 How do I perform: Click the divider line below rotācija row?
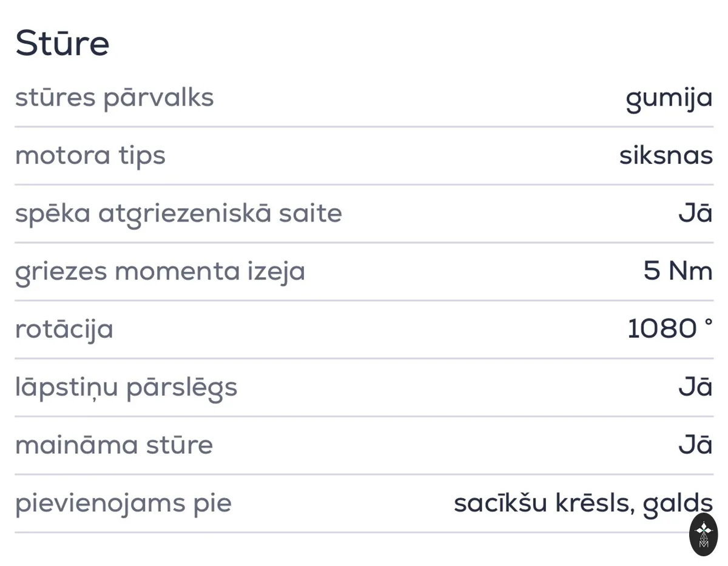click(364, 358)
